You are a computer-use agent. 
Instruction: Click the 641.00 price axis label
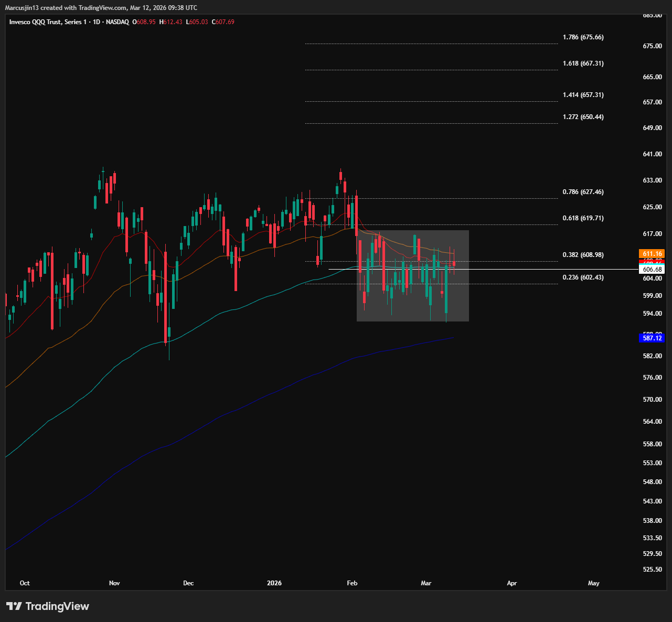click(x=653, y=154)
